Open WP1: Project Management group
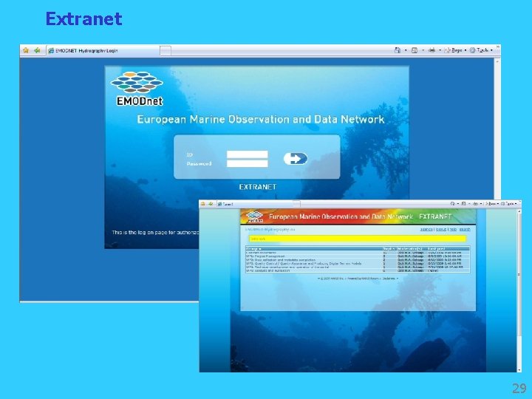Viewport: 532px width, 399px height. (x=265, y=256)
